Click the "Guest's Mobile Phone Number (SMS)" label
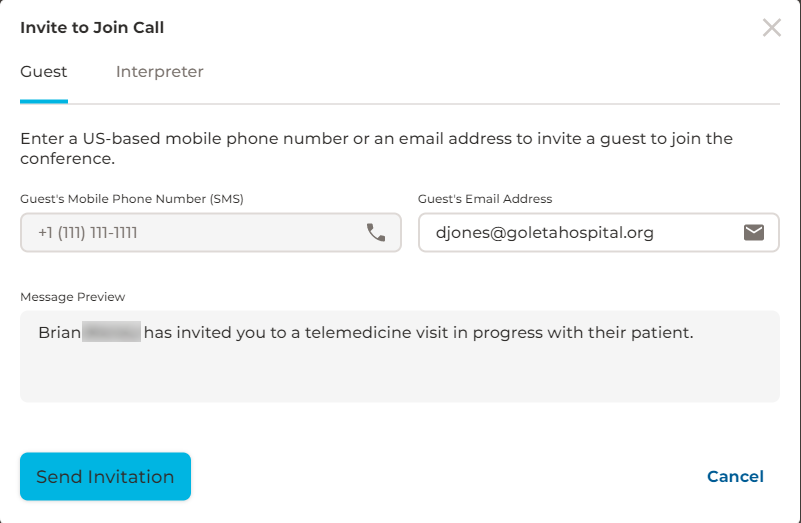Image resolution: width=801 pixels, height=523 pixels. coord(132,199)
